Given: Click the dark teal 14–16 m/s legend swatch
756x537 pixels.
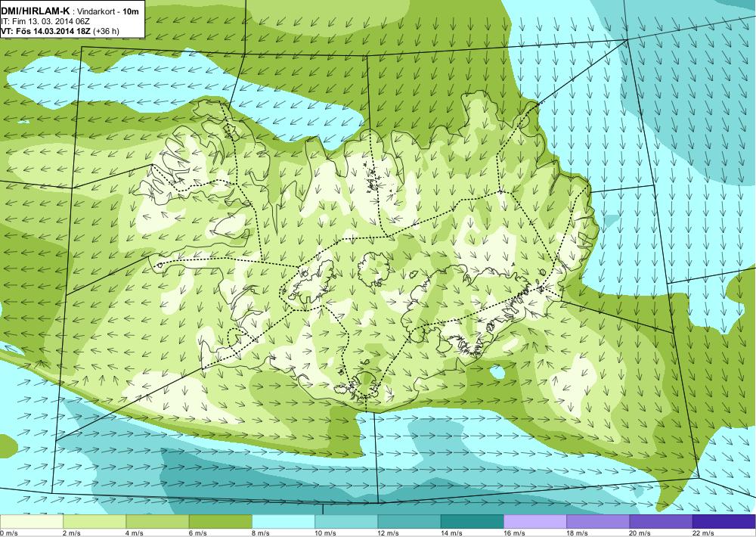Looking at the screenshot, I should pos(472,522).
